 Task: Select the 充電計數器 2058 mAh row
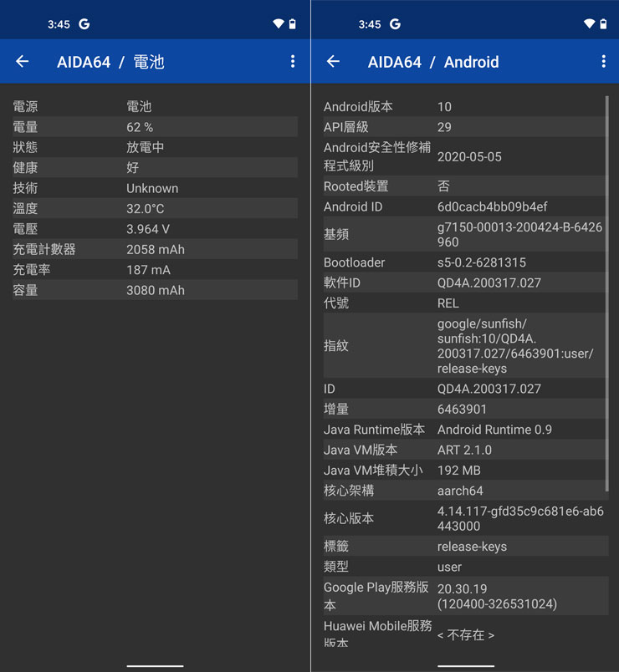point(155,249)
